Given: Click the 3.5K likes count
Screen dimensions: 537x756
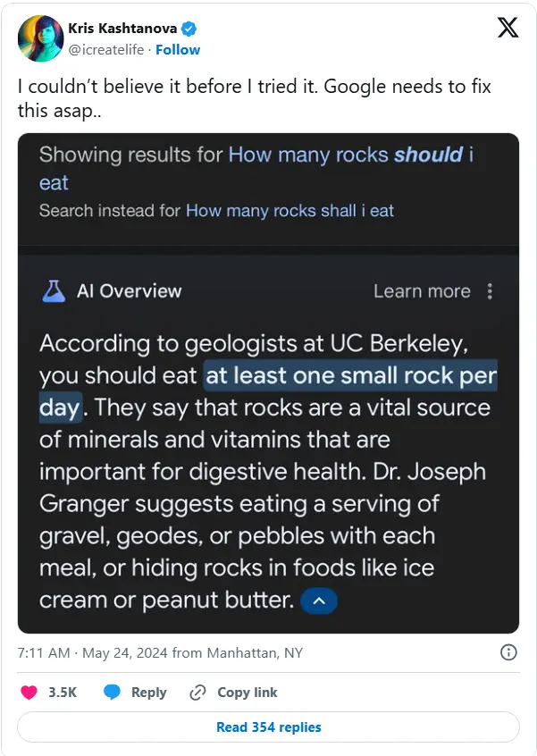Looking at the screenshot, I should tap(62, 692).
